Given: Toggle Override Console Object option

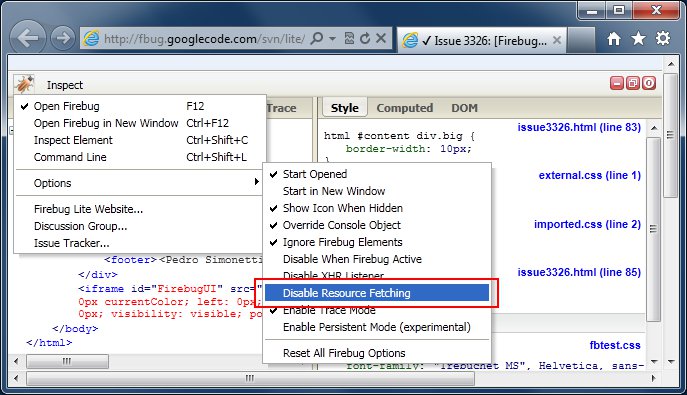Looking at the screenshot, I should point(377,225).
